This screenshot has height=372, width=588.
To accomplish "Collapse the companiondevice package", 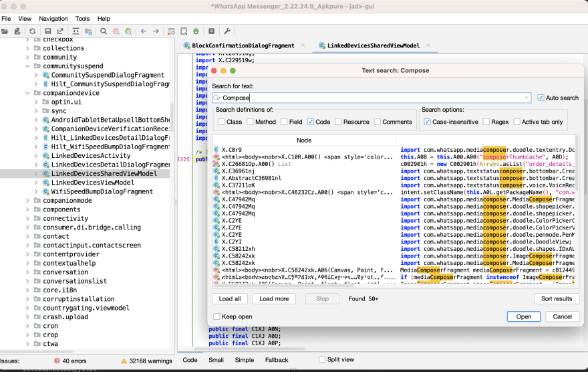I will pyautogui.click(x=27, y=93).
